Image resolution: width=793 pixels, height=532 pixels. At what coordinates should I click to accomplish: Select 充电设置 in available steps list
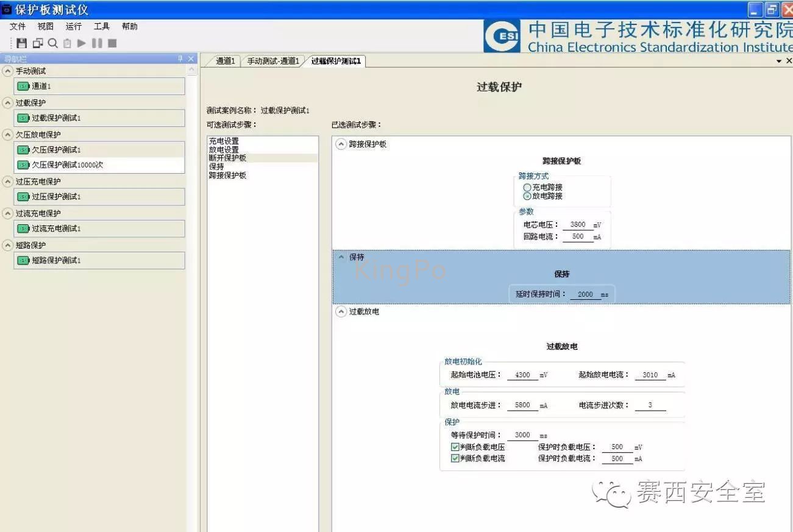(263, 141)
